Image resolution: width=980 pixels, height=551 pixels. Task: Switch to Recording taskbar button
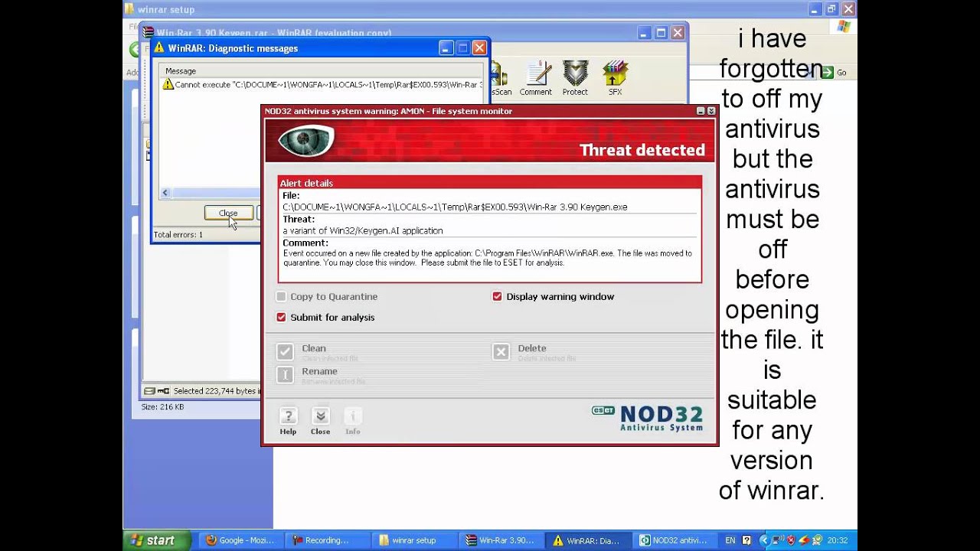tap(326, 540)
